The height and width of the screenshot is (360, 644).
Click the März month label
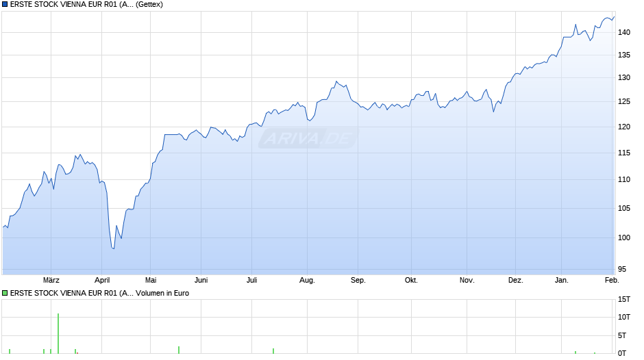tap(51, 280)
